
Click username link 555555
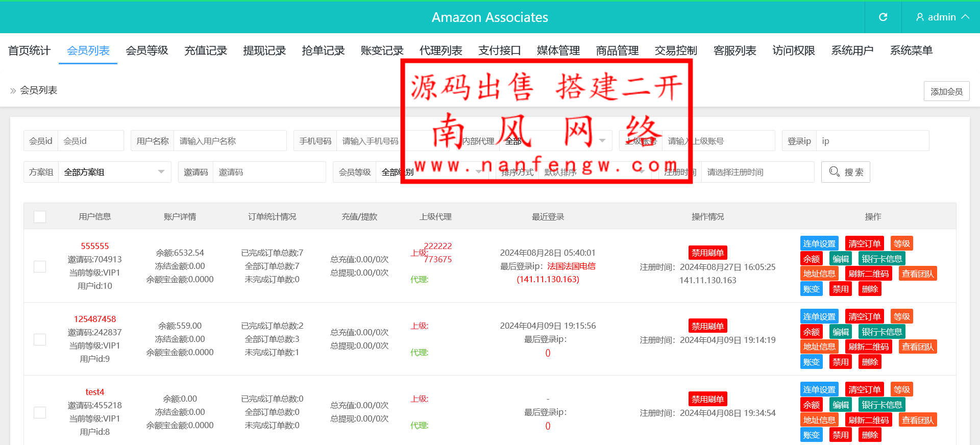point(95,246)
